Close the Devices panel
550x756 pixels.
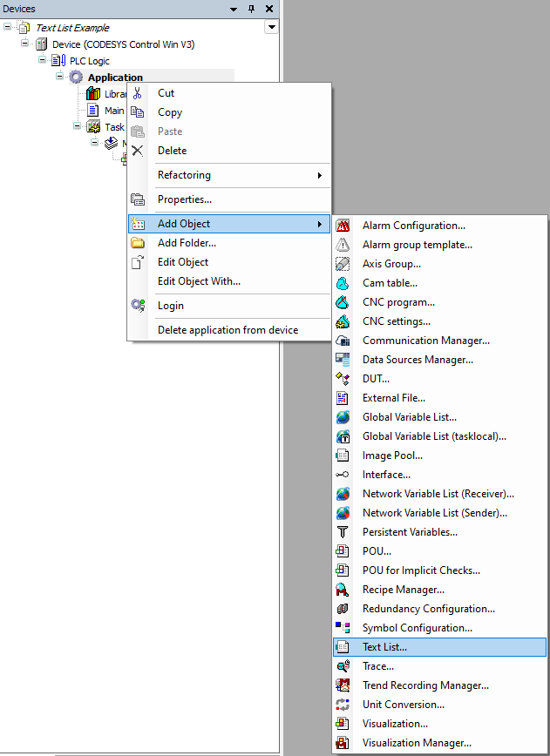pos(269,9)
